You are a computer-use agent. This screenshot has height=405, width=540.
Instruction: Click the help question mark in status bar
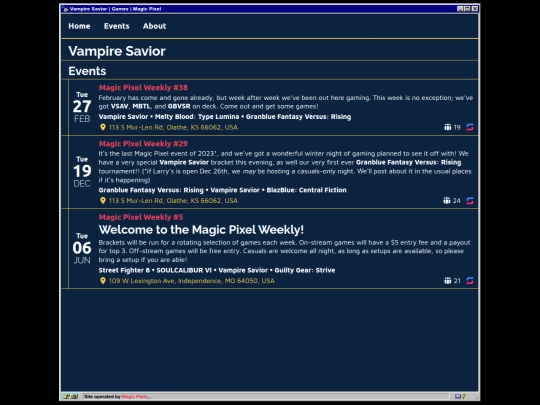[464, 397]
